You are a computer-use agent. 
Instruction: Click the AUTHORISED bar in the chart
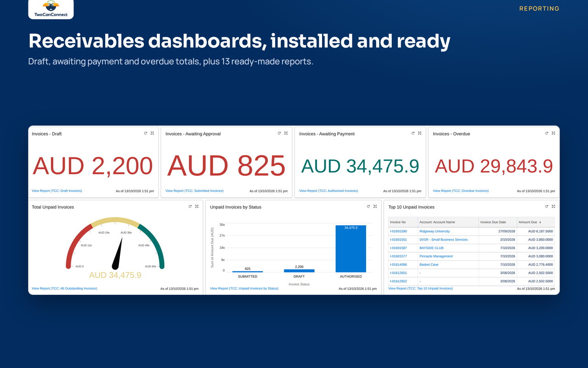351,249
